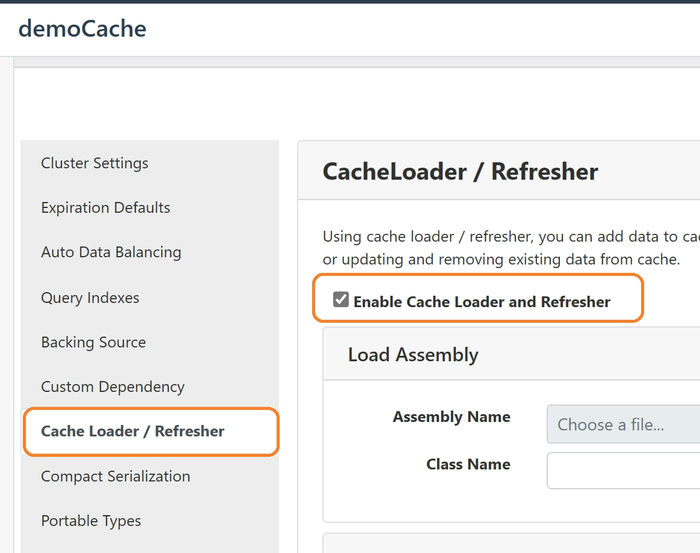Image resolution: width=700 pixels, height=553 pixels.
Task: Open Query Indexes section
Action: [90, 298]
